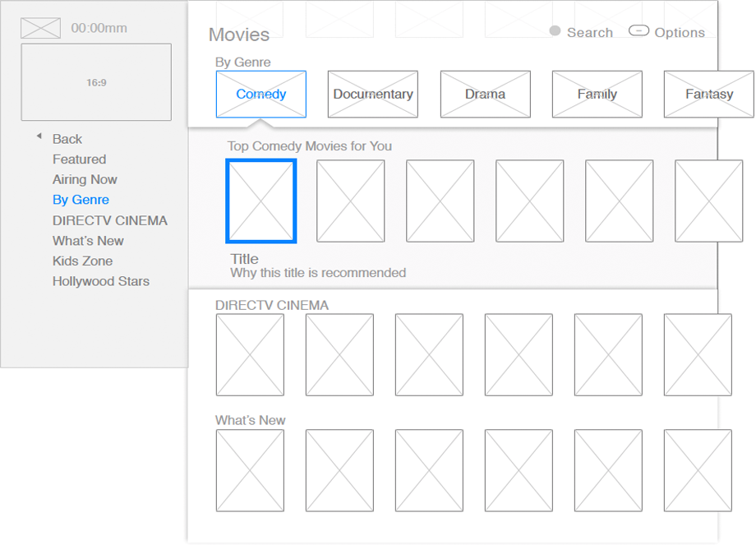The width and height of the screenshot is (756, 545).
Task: Navigate to Kids Zone menu item
Action: click(x=82, y=261)
